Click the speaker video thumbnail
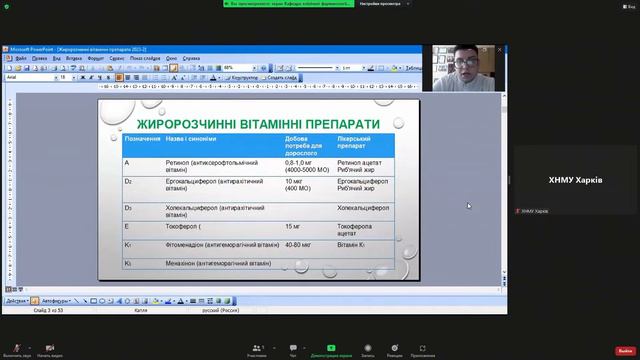 point(464,68)
